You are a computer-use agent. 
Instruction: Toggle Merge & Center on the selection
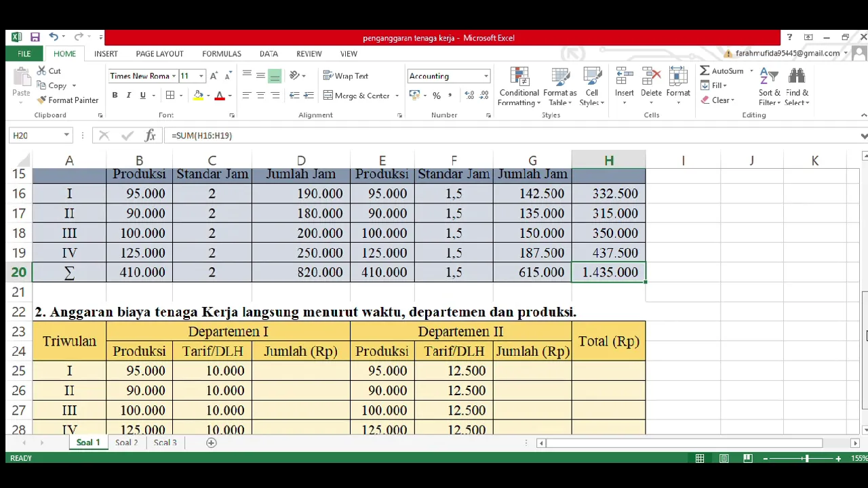pos(357,96)
